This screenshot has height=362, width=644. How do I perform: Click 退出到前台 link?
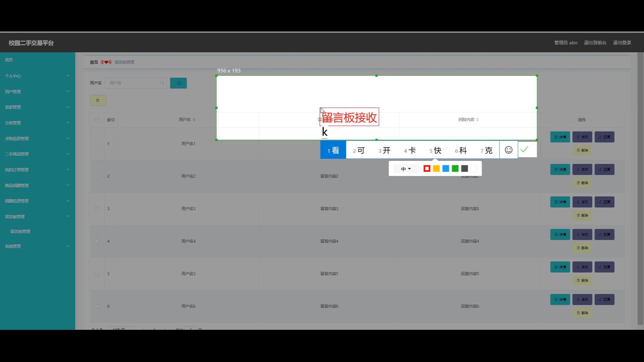pyautogui.click(x=595, y=43)
